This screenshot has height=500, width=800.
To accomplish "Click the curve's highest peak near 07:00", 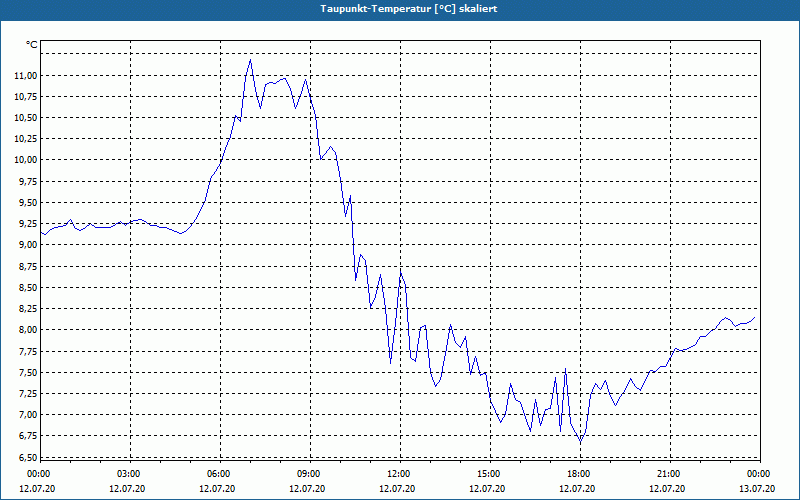I will coord(251,60).
